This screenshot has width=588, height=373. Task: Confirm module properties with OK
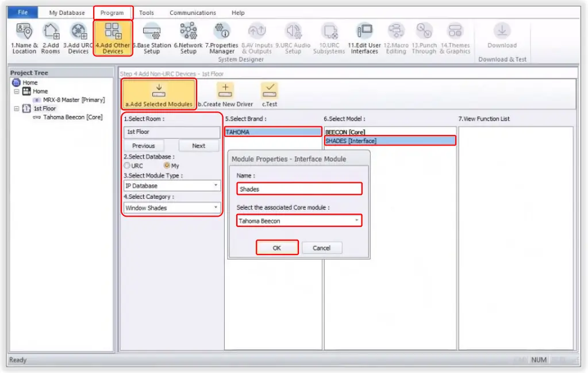coord(277,247)
